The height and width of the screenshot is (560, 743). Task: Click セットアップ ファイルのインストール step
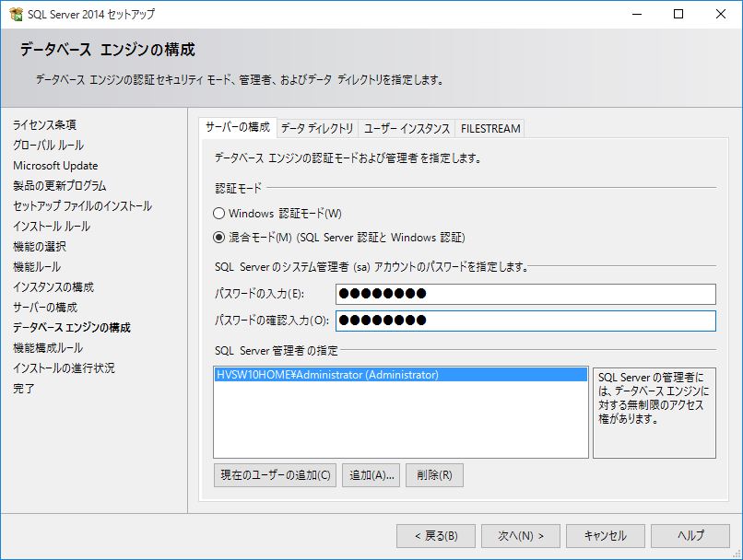(x=82, y=206)
